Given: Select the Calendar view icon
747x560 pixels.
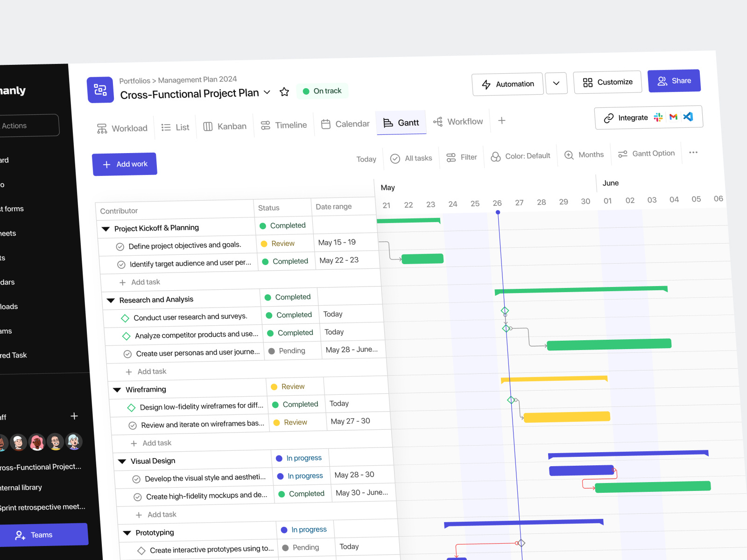Looking at the screenshot, I should pyautogui.click(x=326, y=124).
